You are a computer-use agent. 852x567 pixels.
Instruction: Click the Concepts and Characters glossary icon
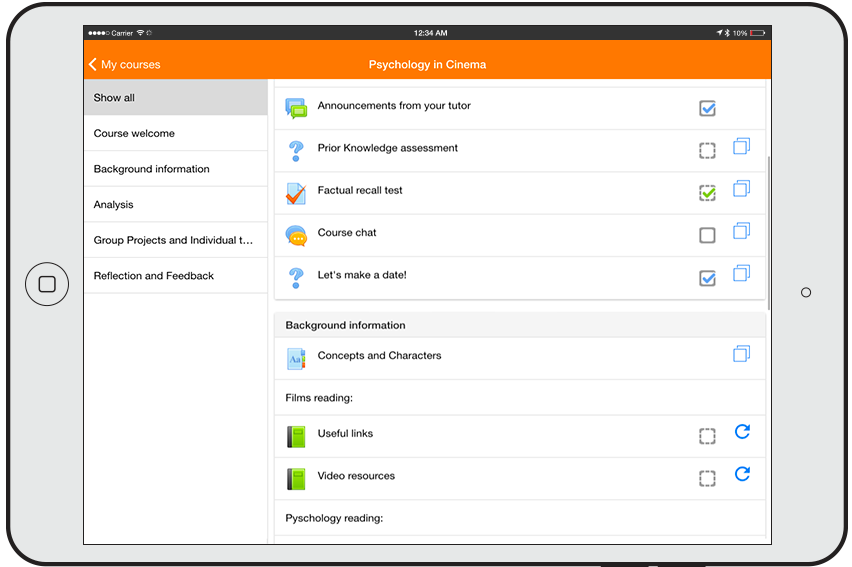click(x=295, y=358)
